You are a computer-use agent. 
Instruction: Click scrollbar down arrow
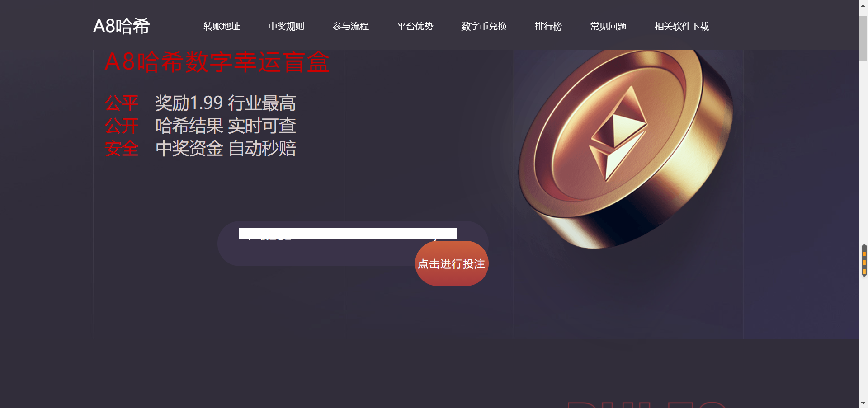(863, 403)
